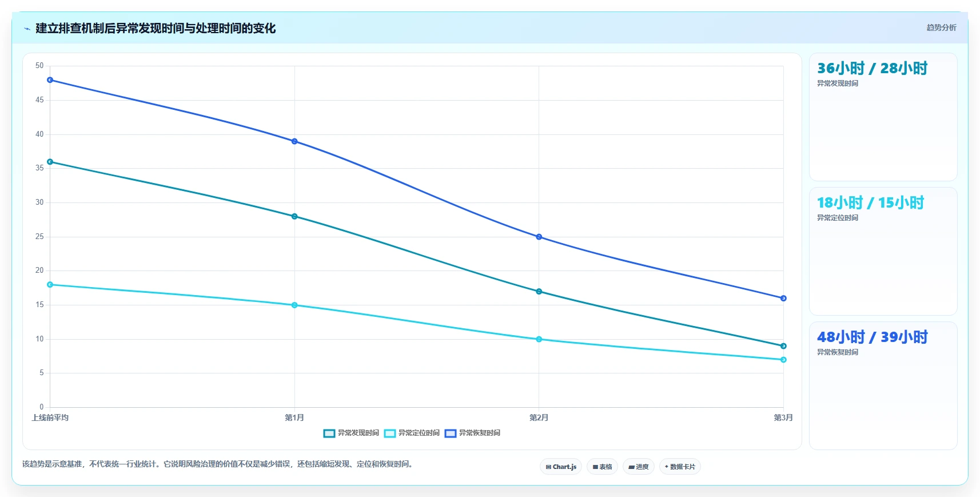Click the 18 locating point at 上线前平均

(x=50, y=285)
